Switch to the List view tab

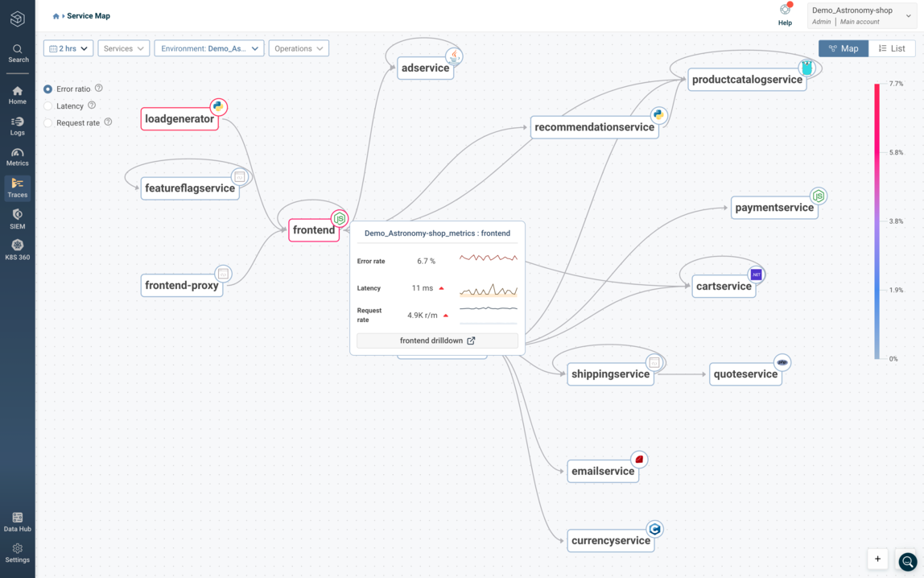(892, 47)
